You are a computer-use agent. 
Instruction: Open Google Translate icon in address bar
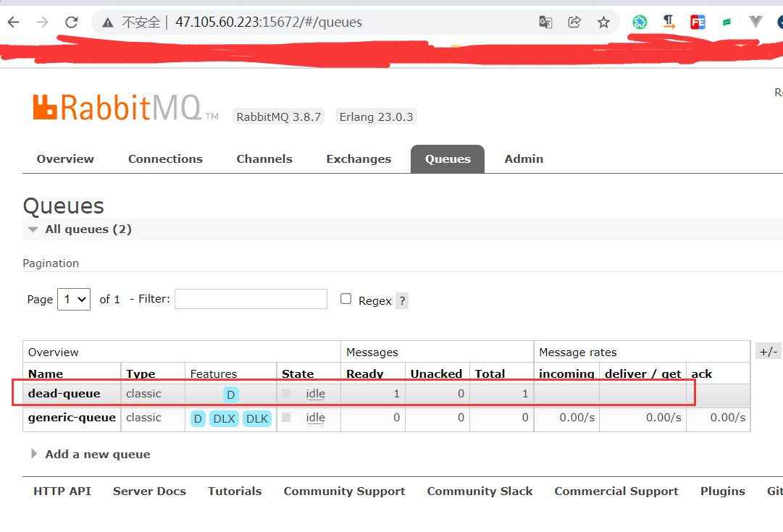[x=545, y=22]
